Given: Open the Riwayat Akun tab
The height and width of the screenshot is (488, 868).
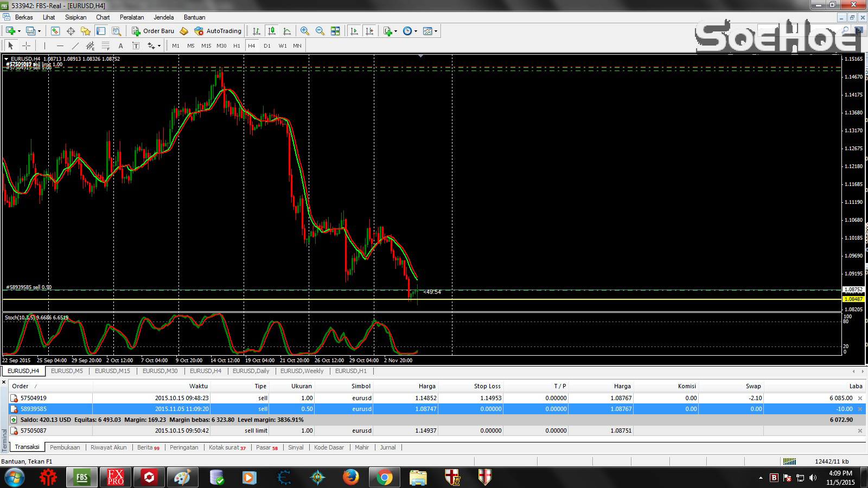Looking at the screenshot, I should tap(108, 447).
